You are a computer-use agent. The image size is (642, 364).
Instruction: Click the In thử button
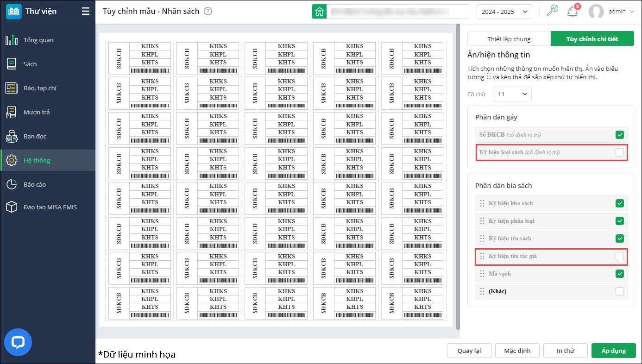point(565,351)
